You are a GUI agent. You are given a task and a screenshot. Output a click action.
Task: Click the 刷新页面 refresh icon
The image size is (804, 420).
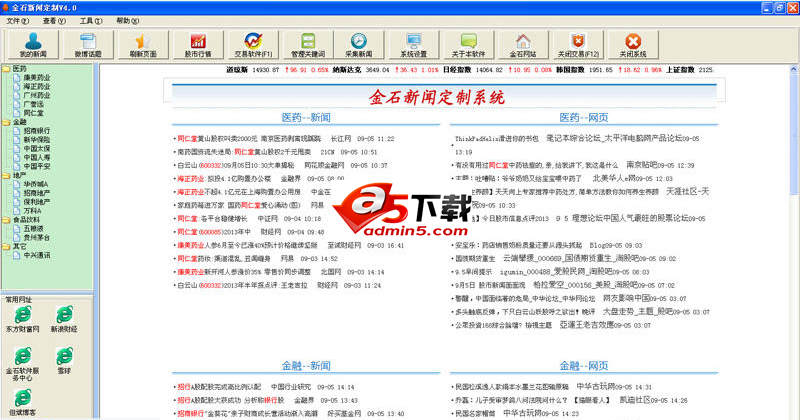(143, 45)
